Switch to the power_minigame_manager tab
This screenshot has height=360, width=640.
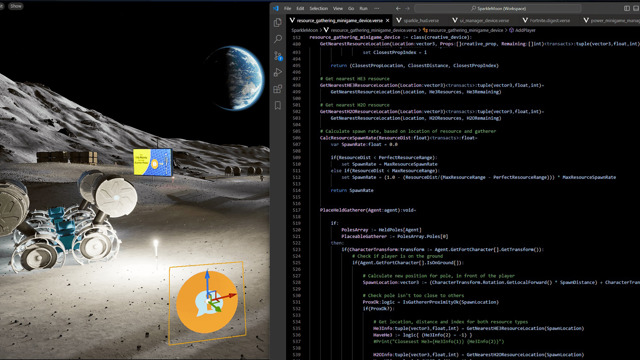pos(611,20)
